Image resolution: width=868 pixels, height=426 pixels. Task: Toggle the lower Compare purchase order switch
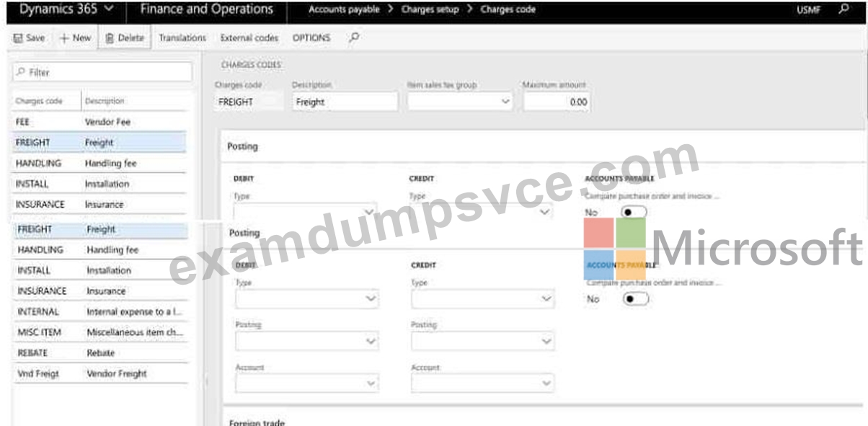(x=636, y=298)
